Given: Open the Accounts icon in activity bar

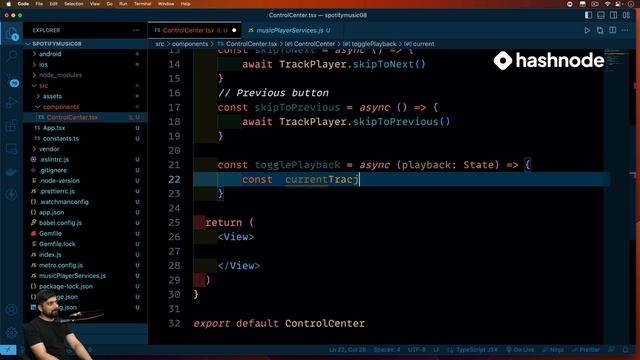Looking at the screenshot, I should (11, 310).
